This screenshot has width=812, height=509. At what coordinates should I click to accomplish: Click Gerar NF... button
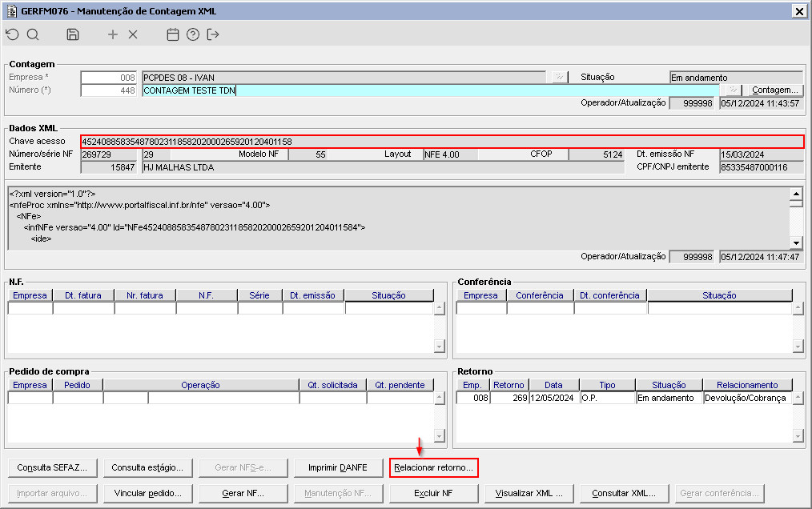click(243, 494)
